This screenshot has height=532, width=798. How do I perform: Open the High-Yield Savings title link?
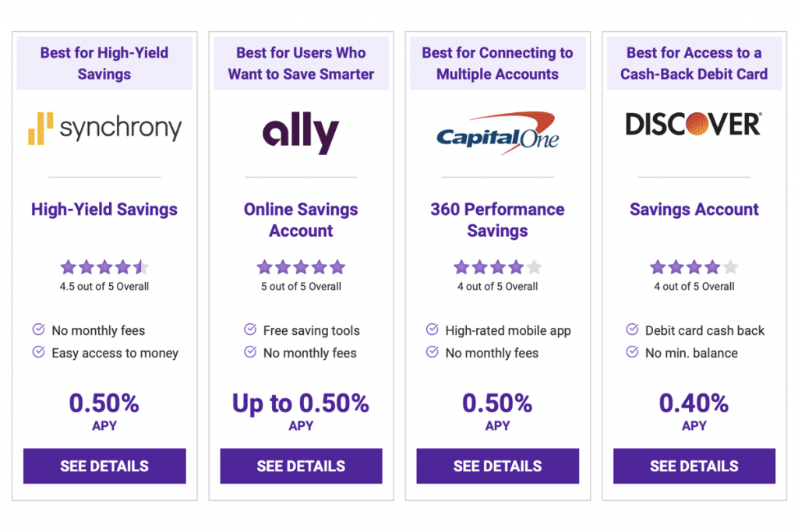tap(104, 210)
